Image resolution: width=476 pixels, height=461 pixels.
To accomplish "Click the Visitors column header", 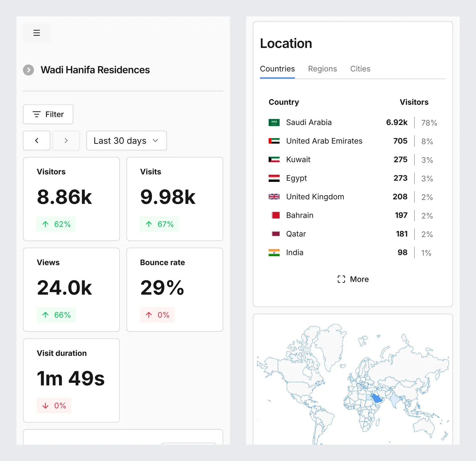I will 414,102.
